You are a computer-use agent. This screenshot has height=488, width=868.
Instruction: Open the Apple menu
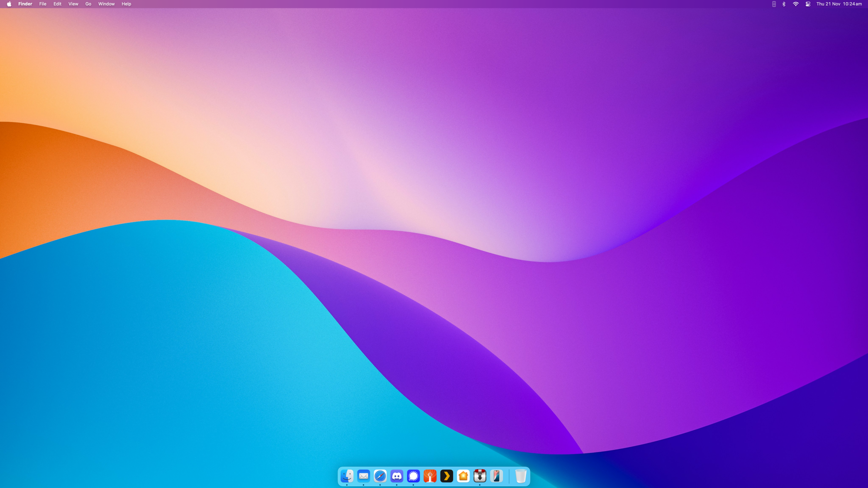9,4
